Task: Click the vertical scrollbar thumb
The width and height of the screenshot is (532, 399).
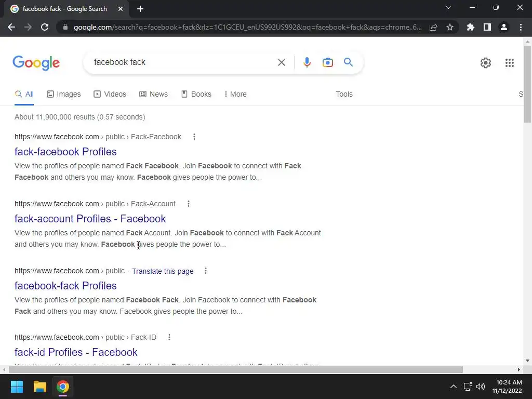Action: coord(527,84)
